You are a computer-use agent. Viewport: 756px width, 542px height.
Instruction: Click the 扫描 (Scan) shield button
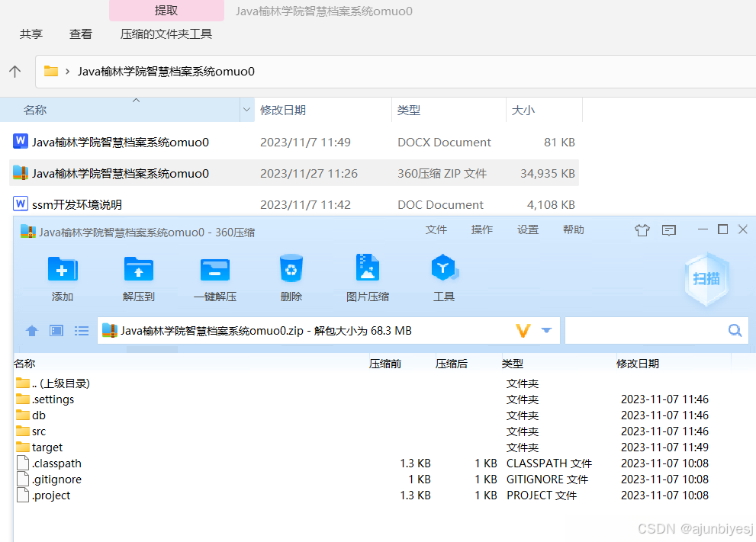coord(706,279)
